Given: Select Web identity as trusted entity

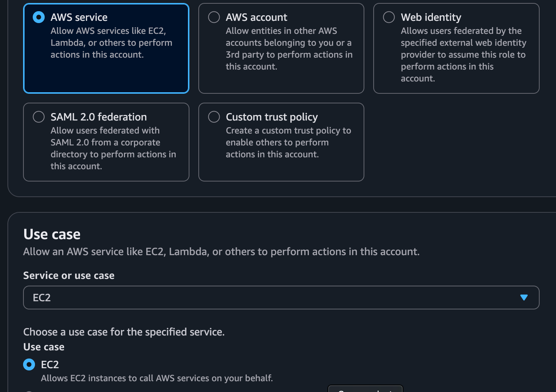Looking at the screenshot, I should tap(389, 17).
